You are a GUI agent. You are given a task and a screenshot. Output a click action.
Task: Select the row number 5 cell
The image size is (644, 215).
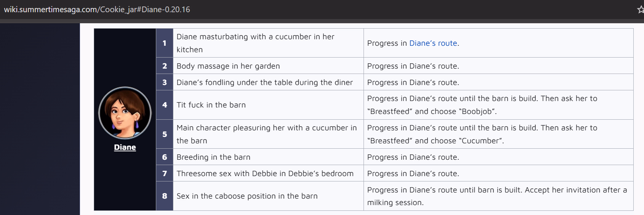[165, 134]
